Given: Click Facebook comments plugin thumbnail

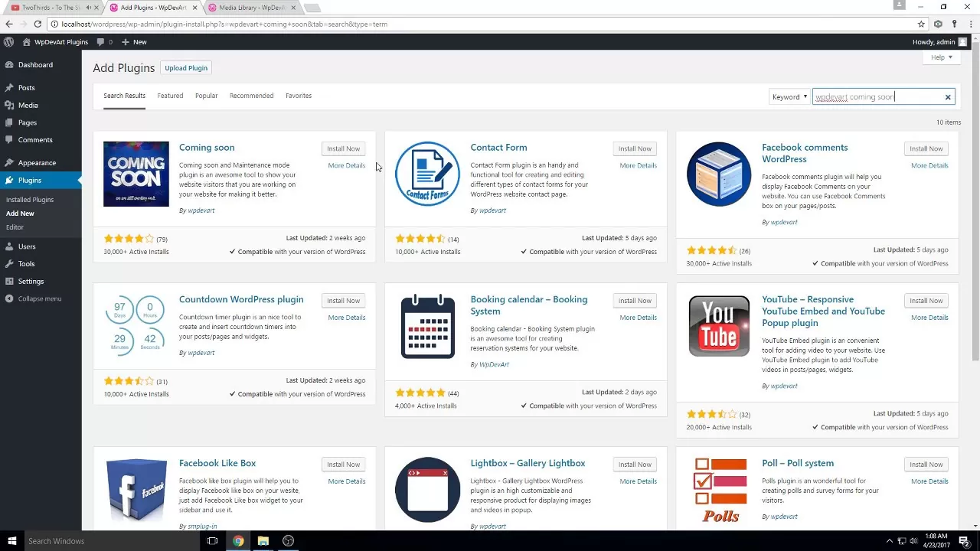Looking at the screenshot, I should click(719, 174).
